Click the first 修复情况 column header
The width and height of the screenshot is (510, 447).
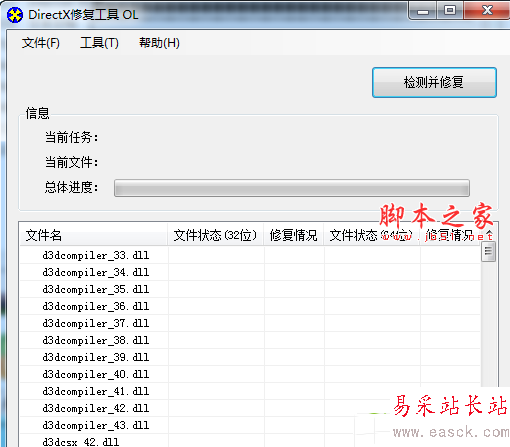pos(294,236)
